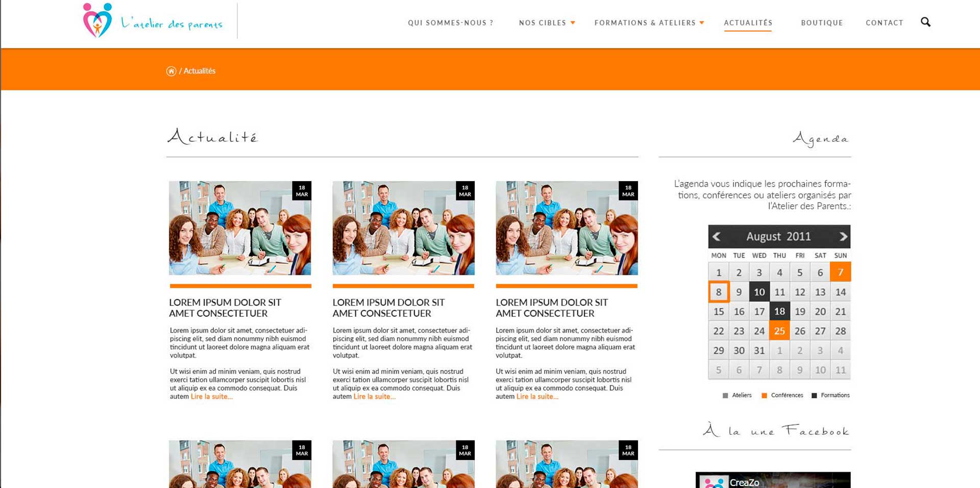Select day 22 in calendar
This screenshot has height=488, width=980.
[x=719, y=331]
